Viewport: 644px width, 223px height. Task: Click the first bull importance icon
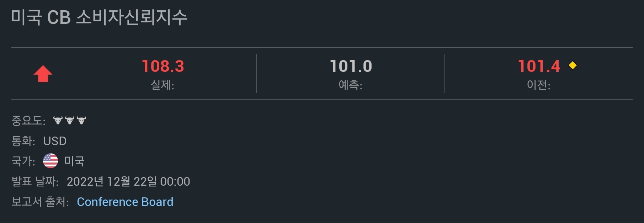point(58,120)
